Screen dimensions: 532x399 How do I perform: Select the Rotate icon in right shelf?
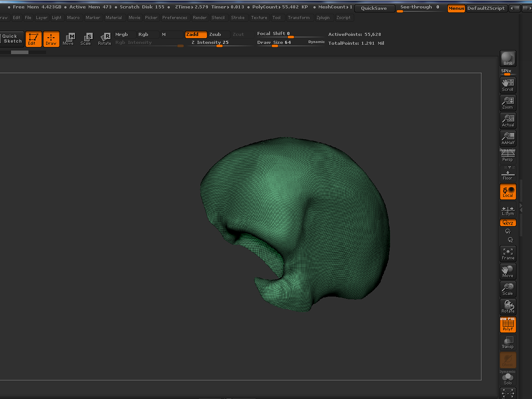point(508,307)
